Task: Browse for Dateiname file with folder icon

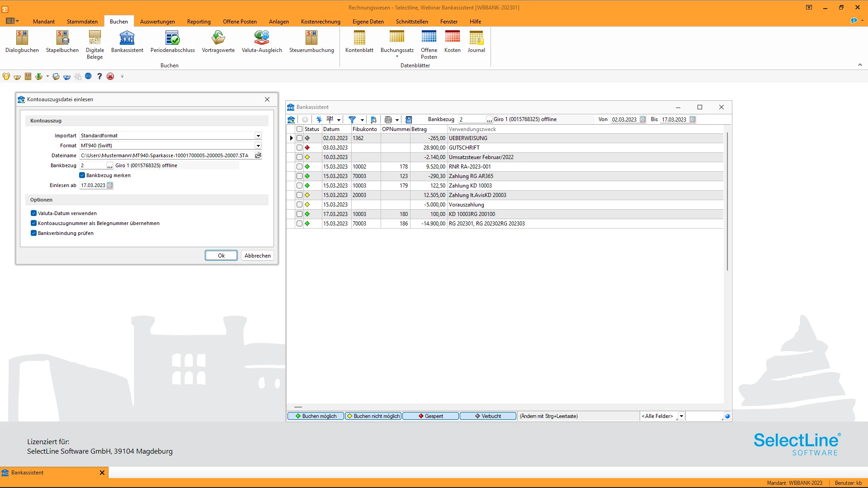Action: coord(258,155)
